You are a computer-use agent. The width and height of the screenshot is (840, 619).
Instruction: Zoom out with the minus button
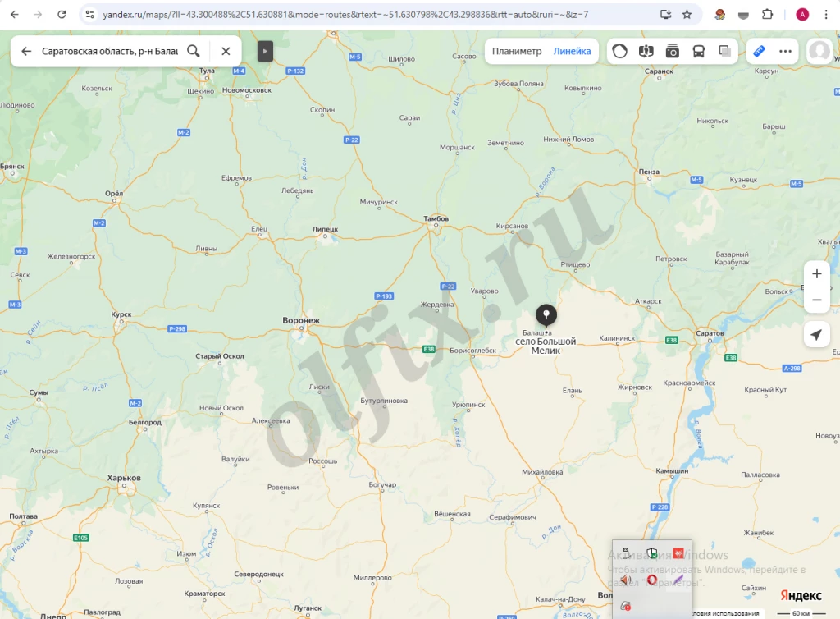pyautogui.click(x=816, y=300)
